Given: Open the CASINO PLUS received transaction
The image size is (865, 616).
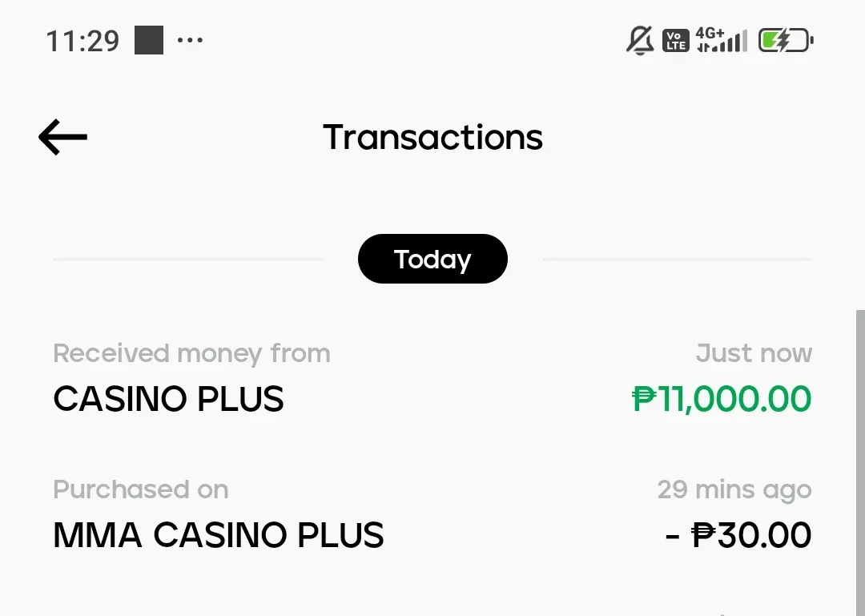Looking at the screenshot, I should (432, 378).
